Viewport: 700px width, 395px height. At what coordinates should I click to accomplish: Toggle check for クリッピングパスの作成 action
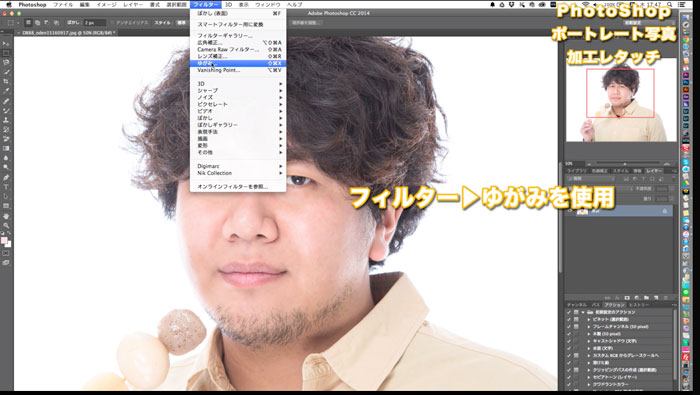pos(569,370)
